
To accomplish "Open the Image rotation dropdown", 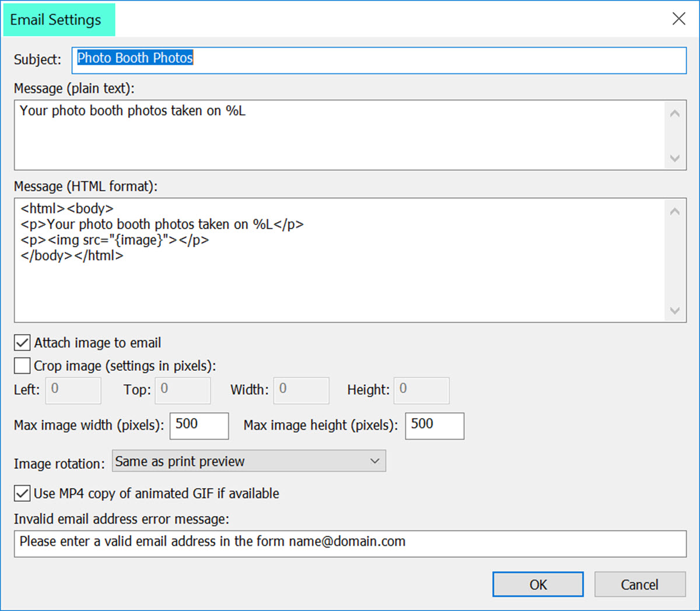I will coord(249,461).
